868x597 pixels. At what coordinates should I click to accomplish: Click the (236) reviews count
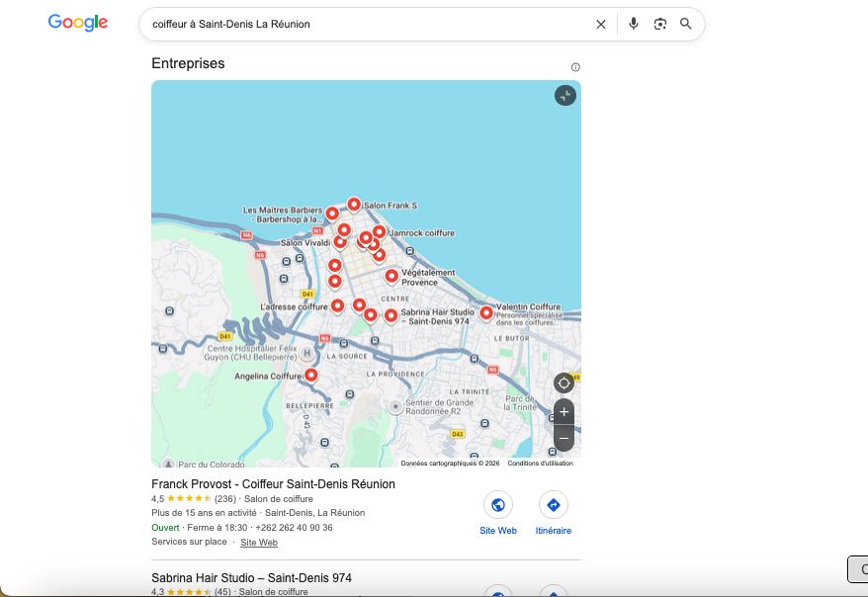[225, 498]
